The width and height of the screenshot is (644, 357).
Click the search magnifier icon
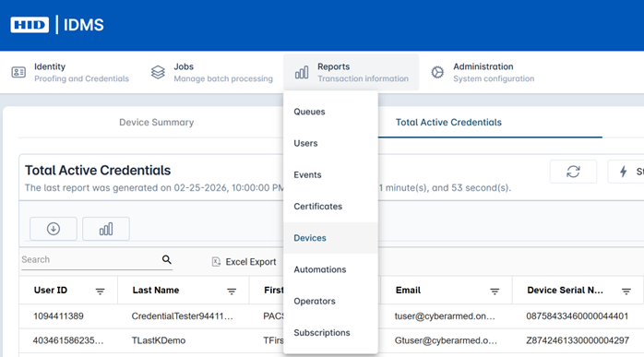(x=166, y=259)
